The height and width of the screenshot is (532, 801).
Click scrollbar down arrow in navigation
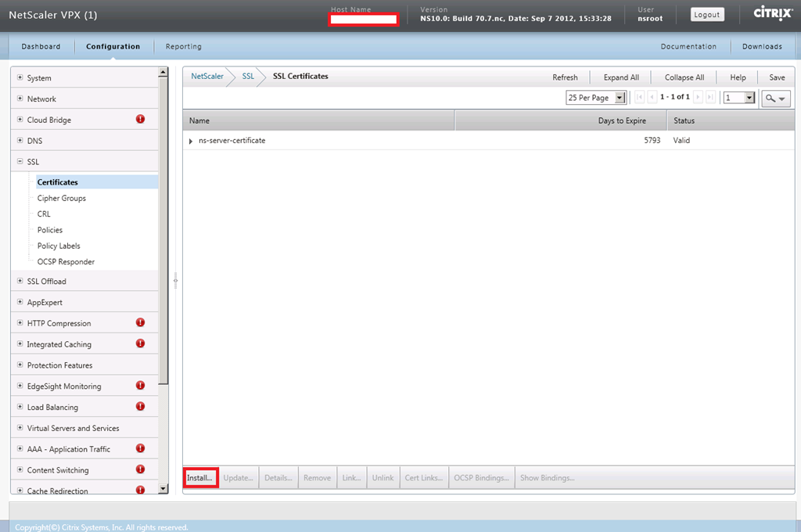[163, 489]
